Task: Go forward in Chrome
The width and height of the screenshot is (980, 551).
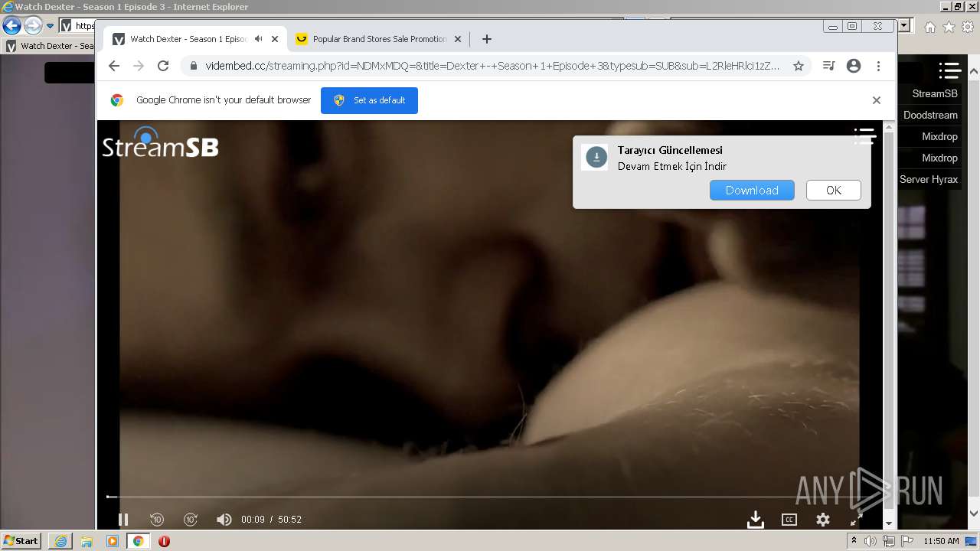Action: [x=139, y=66]
